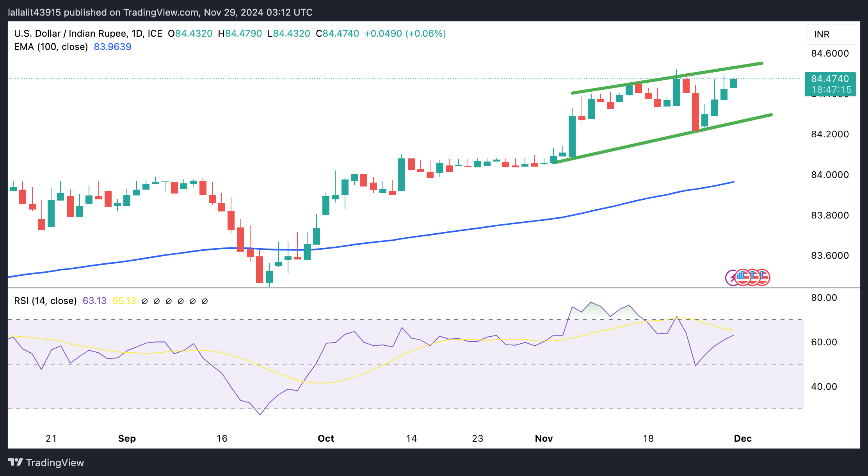The height and width of the screenshot is (476, 868).
Task: Open the INR currency selector box
Action: click(x=831, y=34)
